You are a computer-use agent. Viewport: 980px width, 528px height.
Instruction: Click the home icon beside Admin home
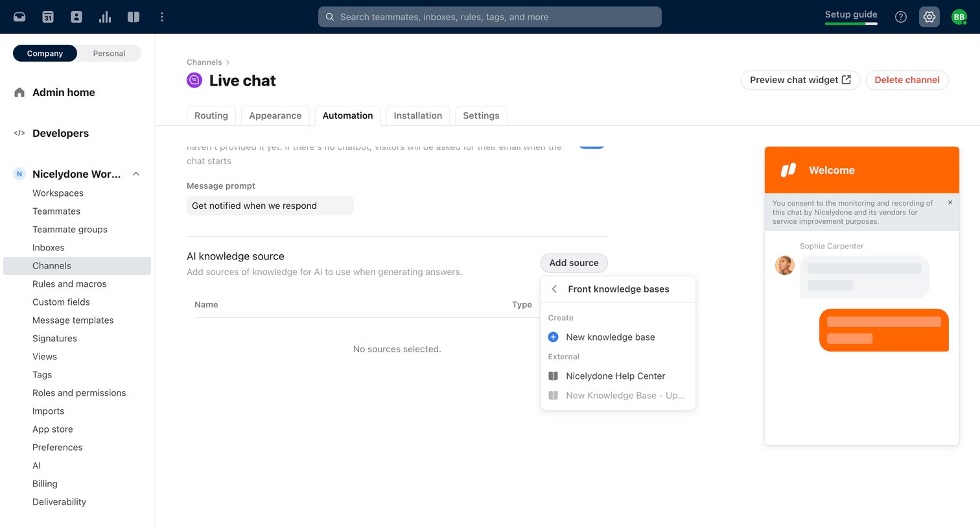(19, 93)
